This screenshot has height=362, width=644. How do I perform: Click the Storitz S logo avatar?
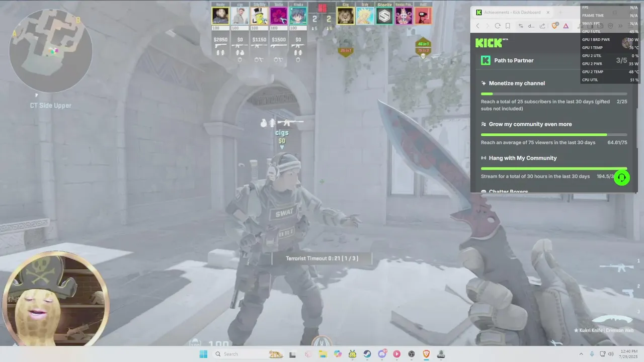384,16
